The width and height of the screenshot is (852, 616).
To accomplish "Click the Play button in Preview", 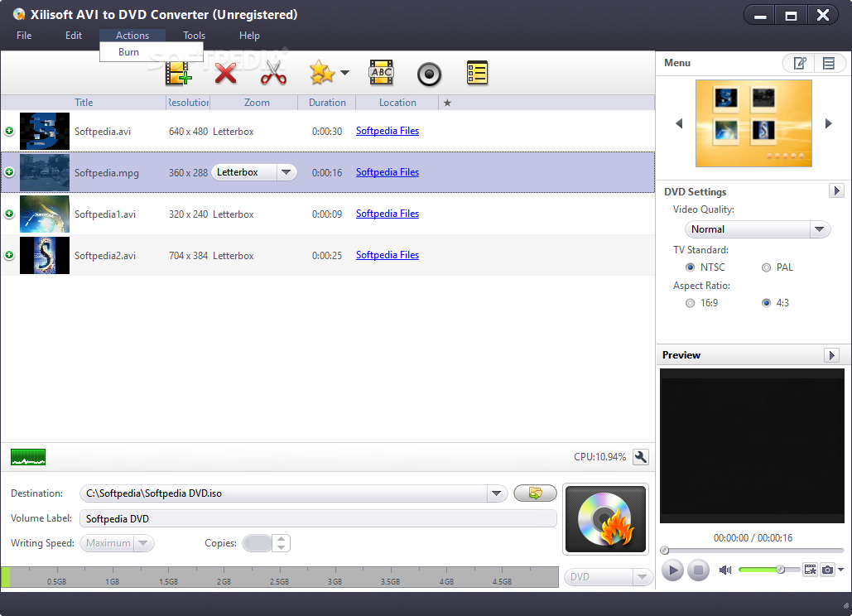I will pyautogui.click(x=672, y=570).
